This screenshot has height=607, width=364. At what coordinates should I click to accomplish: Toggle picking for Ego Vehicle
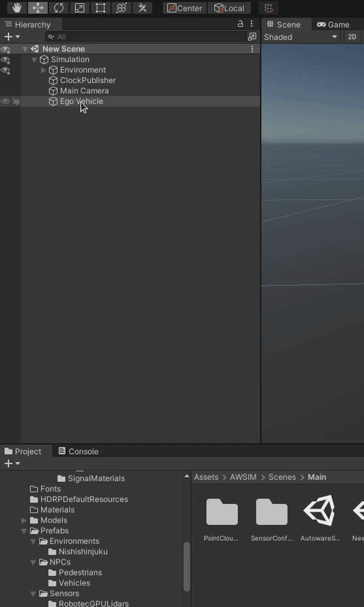[x=16, y=101]
